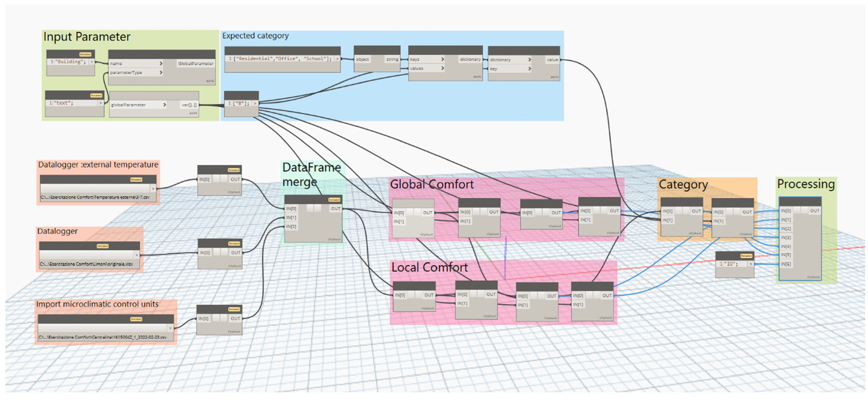
Task: Click the file path box showing 161500dZ_1_2022-02-23.csv
Action: click(102, 337)
